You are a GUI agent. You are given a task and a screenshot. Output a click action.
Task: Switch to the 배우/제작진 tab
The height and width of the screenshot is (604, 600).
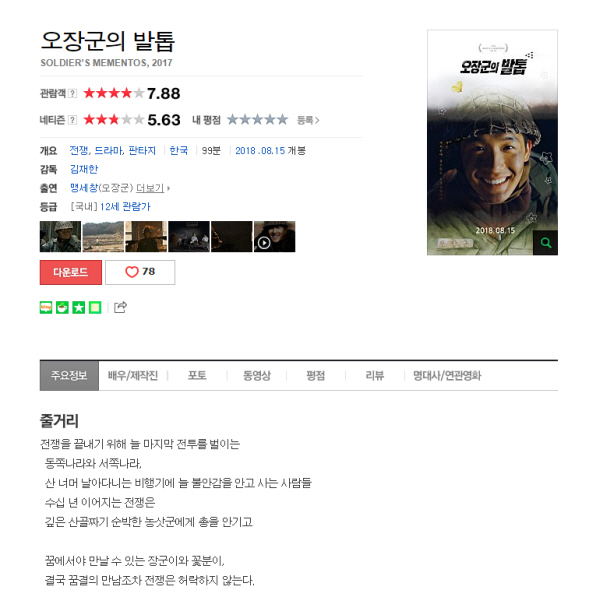pos(133,376)
